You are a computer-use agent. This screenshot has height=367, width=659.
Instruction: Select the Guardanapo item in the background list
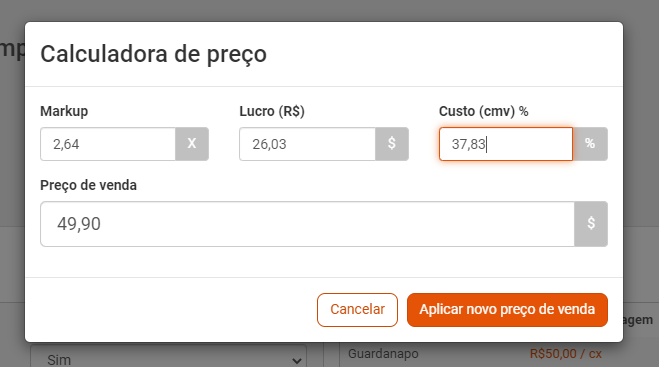tap(383, 354)
